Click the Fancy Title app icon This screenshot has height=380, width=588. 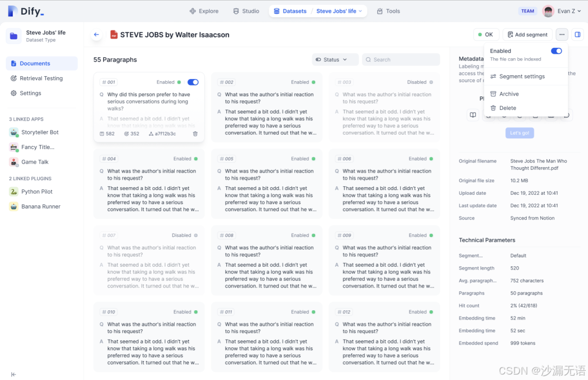14,147
